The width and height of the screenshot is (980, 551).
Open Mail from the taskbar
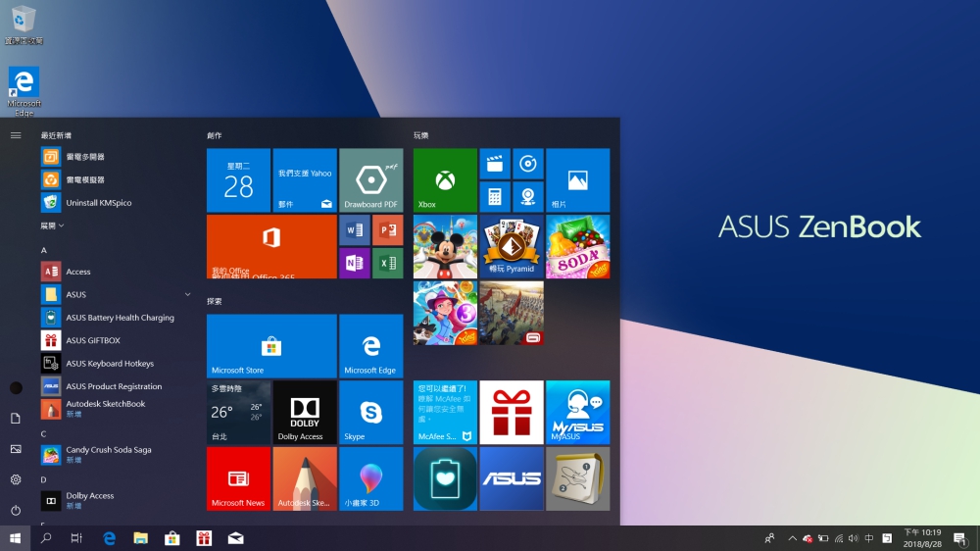click(x=235, y=538)
